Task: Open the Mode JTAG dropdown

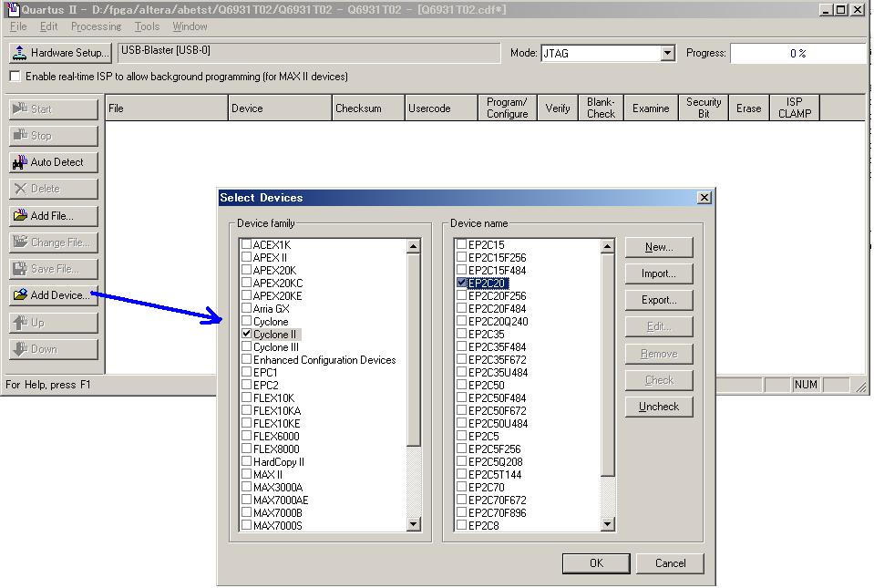Action: click(x=667, y=54)
